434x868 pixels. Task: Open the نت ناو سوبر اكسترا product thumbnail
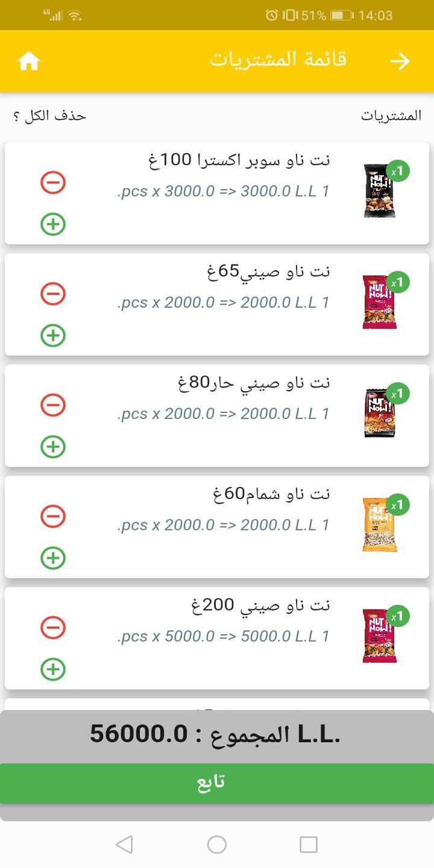[x=380, y=190]
